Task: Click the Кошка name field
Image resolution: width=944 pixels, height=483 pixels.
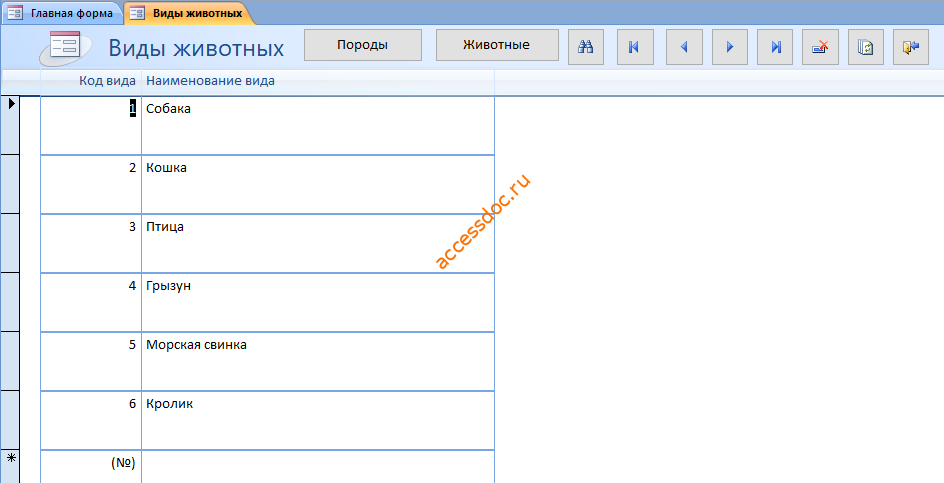Action: [318, 184]
